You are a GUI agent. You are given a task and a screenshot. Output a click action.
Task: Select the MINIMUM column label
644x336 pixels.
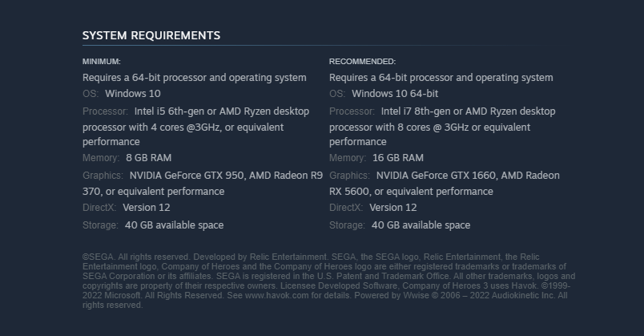click(102, 62)
